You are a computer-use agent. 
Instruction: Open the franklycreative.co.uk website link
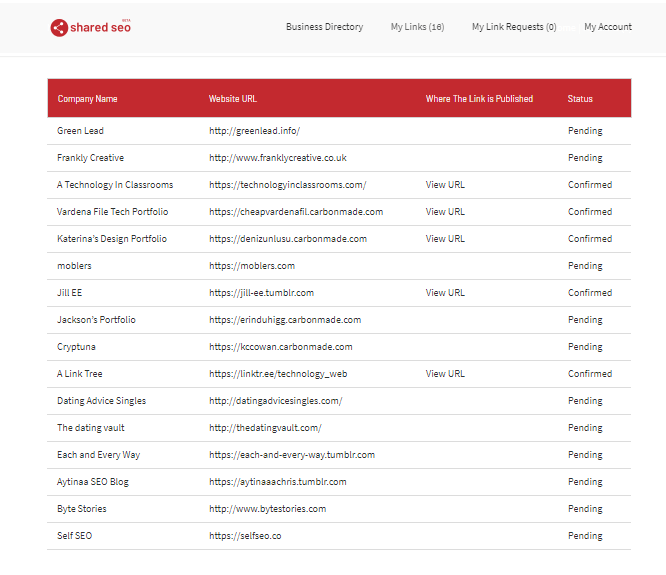point(277,158)
